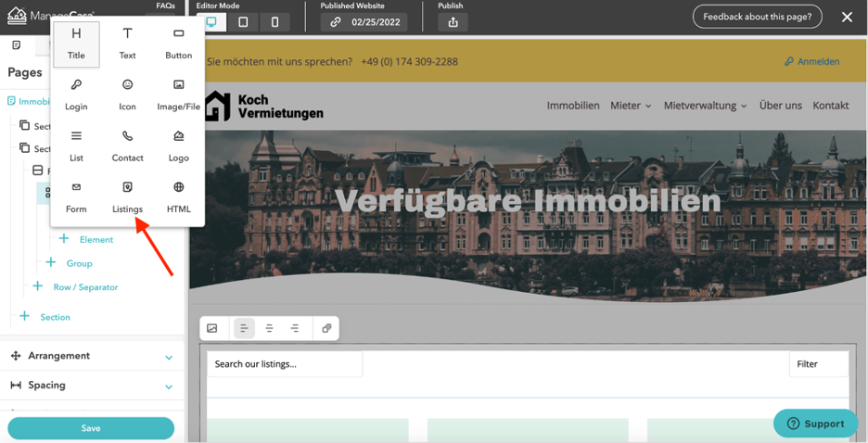This screenshot has height=443, width=868.
Task: Insert the Contact phone element
Action: pyautogui.click(x=127, y=145)
